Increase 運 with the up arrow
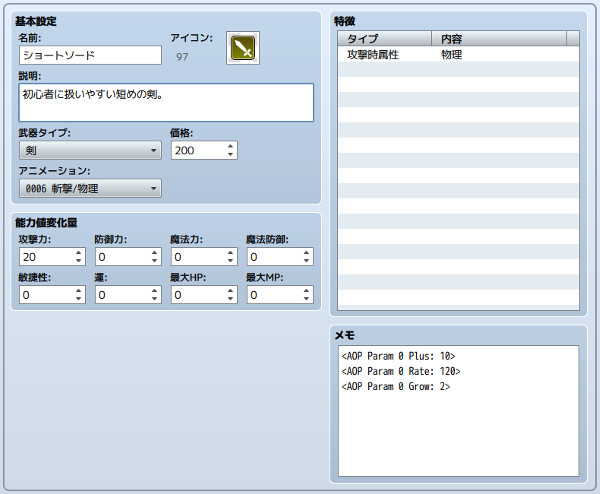Viewport: 600px width, 494px height. tap(154, 290)
